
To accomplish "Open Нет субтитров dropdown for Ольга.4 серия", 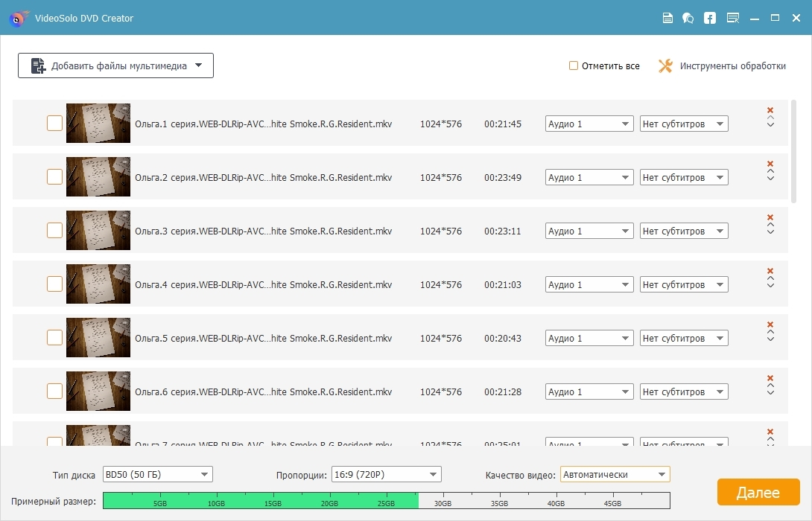I will tap(684, 285).
